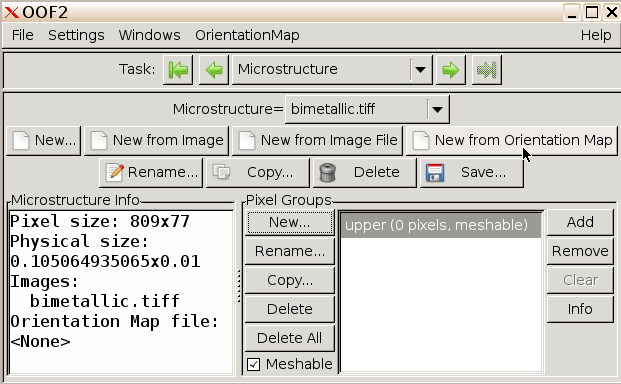Click the greyed Clear button

(x=580, y=280)
